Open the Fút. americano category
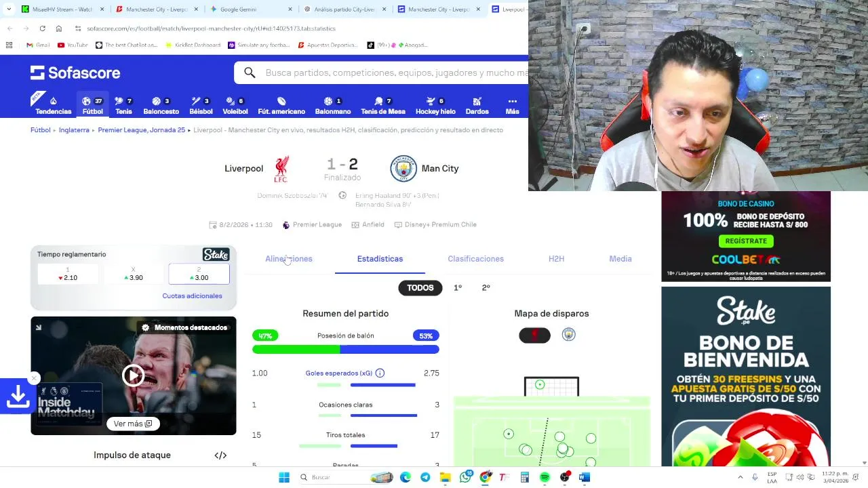 coord(281,106)
